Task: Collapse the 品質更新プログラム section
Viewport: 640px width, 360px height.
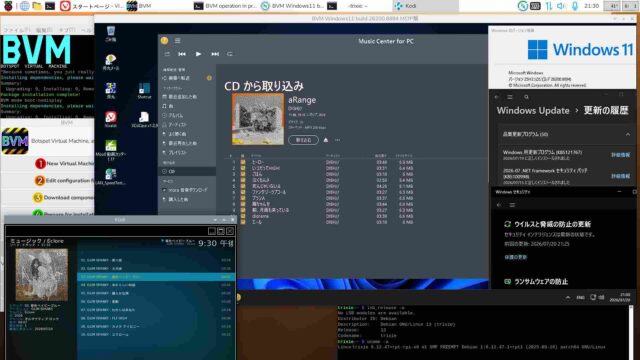Action: (x=628, y=134)
